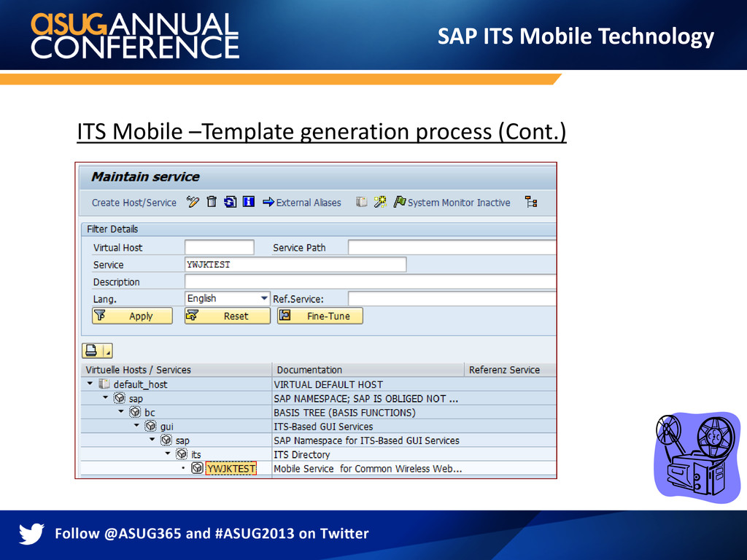
Task: Click the service cube icon beside bc
Action: pos(135,412)
